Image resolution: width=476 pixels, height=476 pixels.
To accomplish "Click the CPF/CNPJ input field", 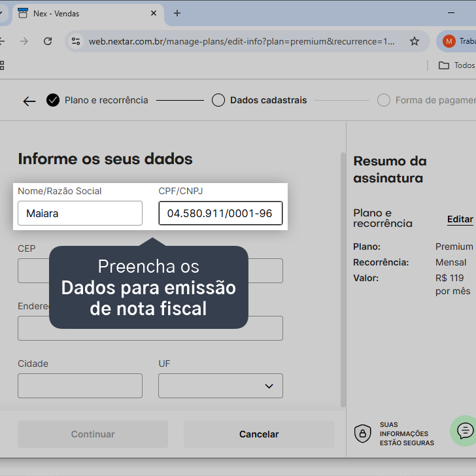I will (x=221, y=213).
